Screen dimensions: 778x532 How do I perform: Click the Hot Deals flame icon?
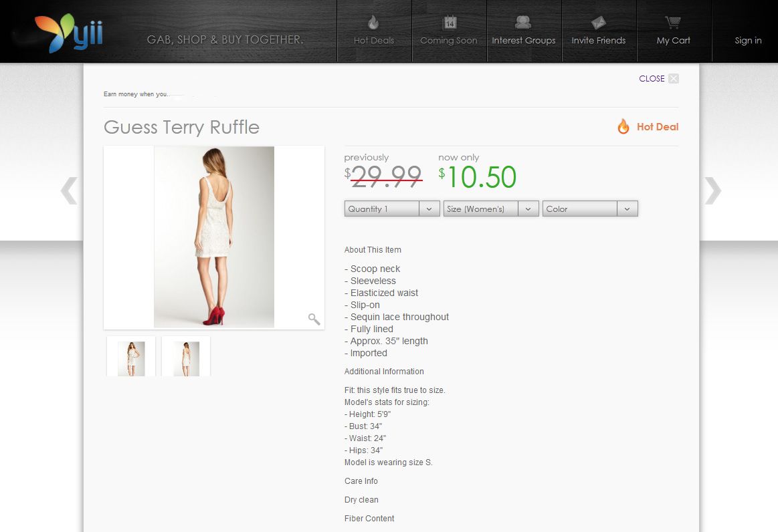pos(373,22)
